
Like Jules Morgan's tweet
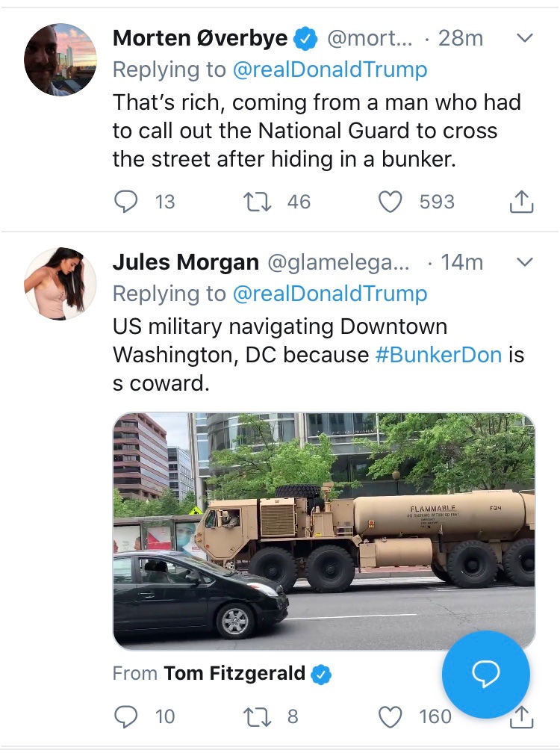pos(391,716)
